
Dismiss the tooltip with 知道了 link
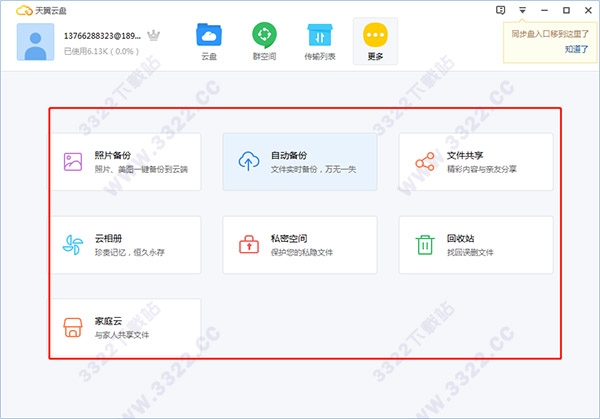tap(576, 49)
